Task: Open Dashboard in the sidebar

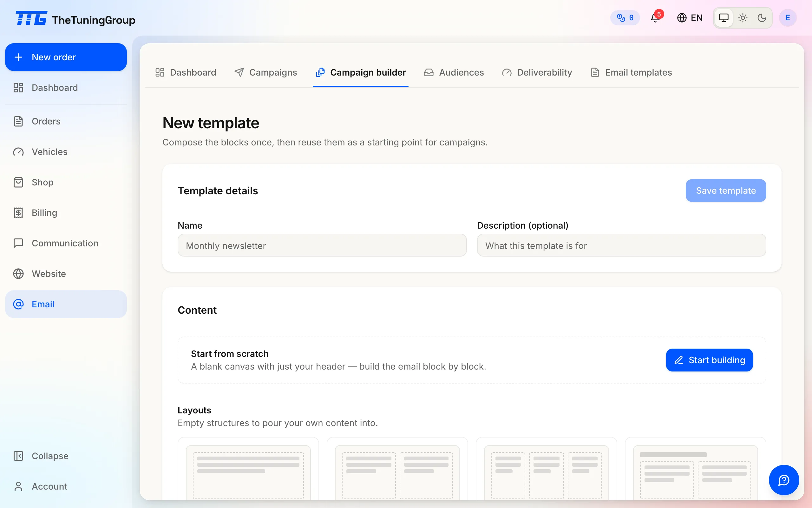Action: pos(66,88)
